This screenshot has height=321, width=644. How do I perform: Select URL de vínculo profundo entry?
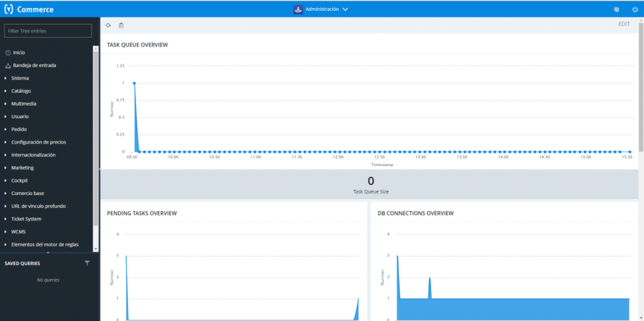coord(38,206)
